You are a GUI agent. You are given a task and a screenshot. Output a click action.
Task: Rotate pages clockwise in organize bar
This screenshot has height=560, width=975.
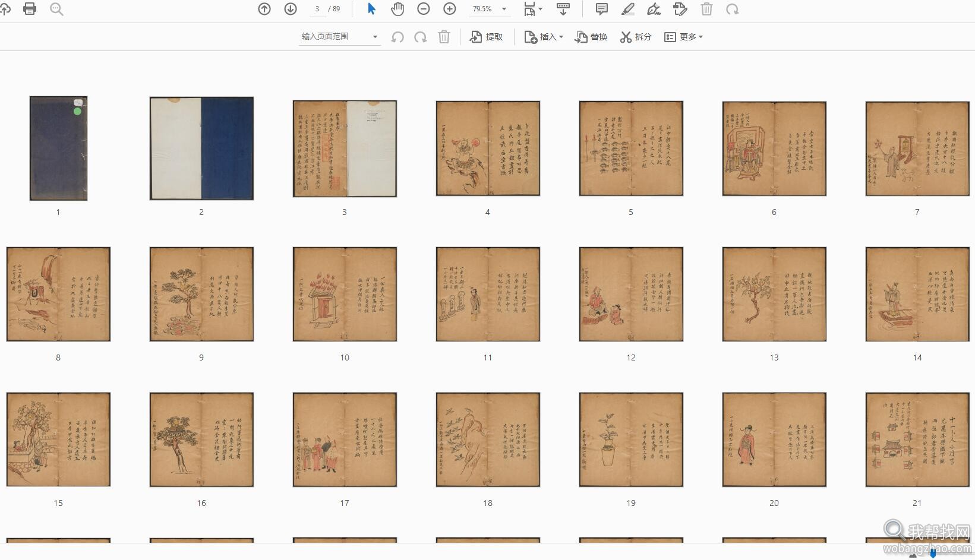pos(421,37)
